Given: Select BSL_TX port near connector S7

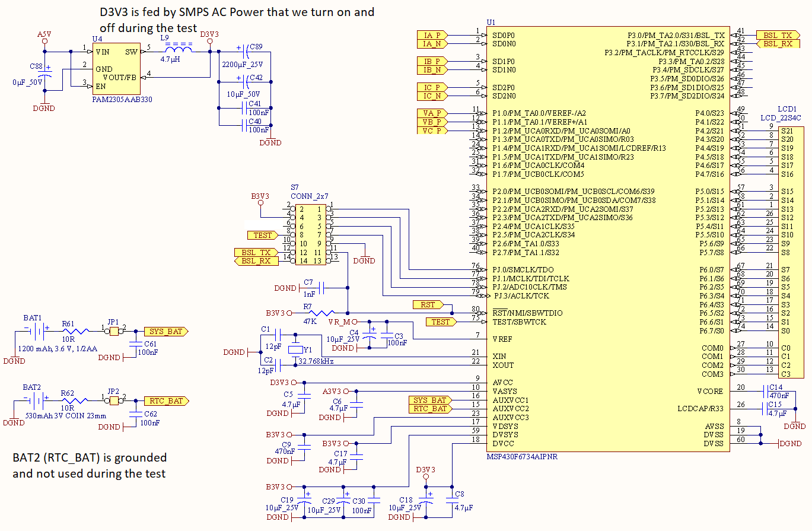Looking at the screenshot, I should click(256, 252).
